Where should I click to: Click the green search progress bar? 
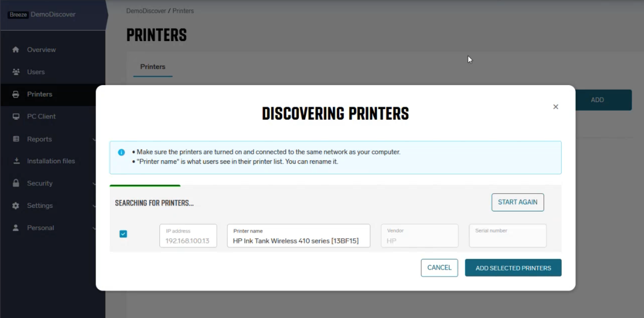click(145, 185)
